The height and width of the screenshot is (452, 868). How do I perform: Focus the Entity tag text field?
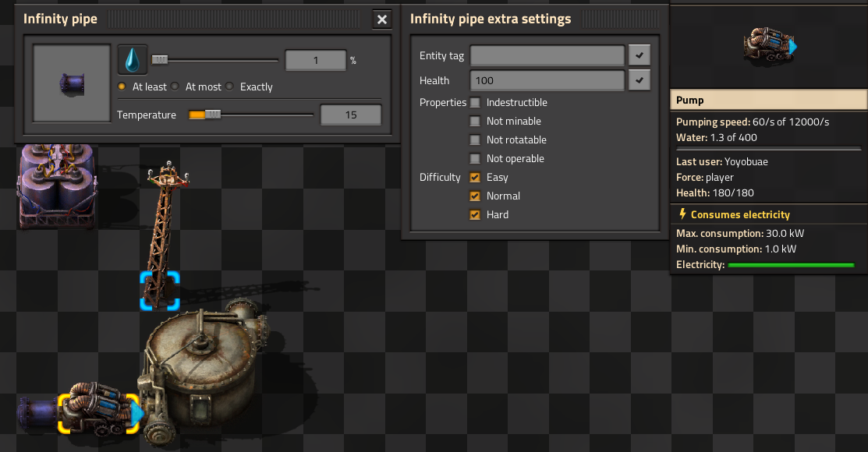547,55
